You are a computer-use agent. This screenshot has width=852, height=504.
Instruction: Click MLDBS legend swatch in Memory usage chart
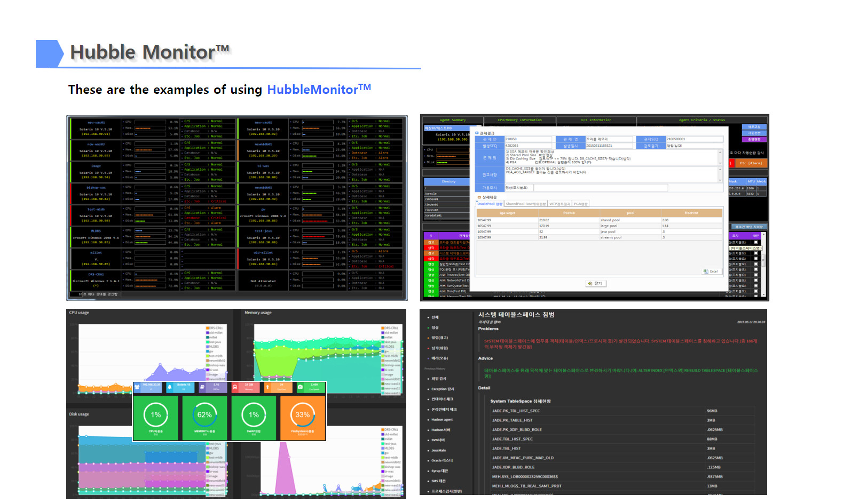pyautogui.click(x=382, y=347)
